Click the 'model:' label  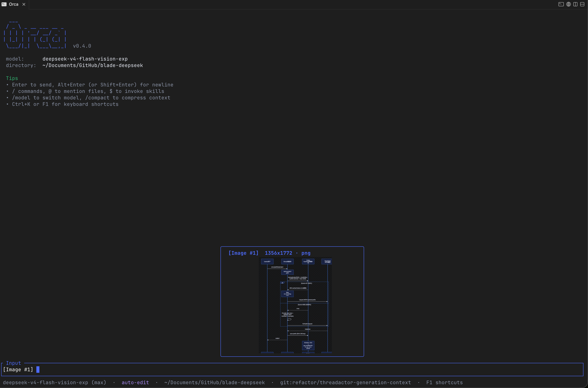(15, 59)
